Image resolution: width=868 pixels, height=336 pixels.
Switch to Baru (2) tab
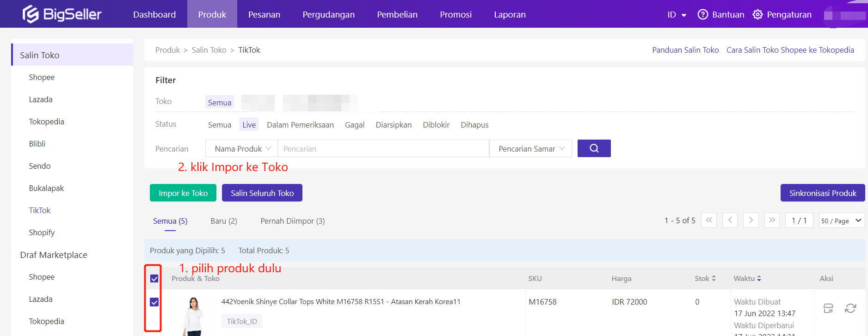pos(224,221)
